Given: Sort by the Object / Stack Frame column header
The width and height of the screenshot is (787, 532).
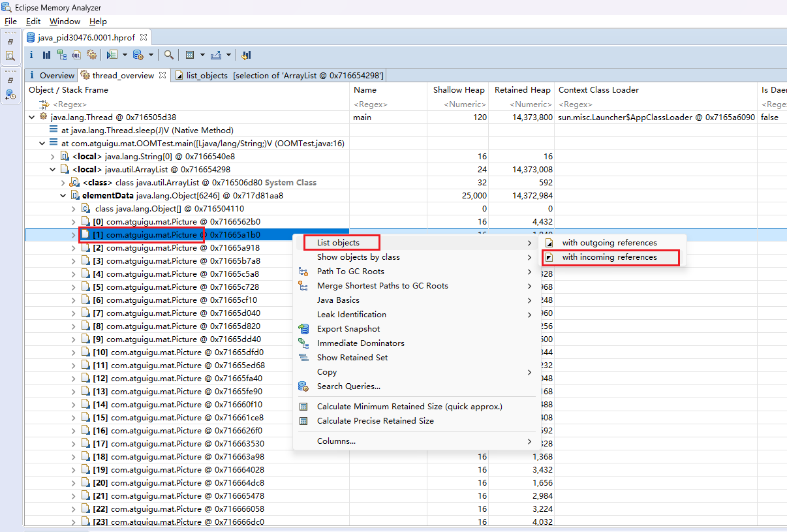Looking at the screenshot, I should tap(187, 90).
